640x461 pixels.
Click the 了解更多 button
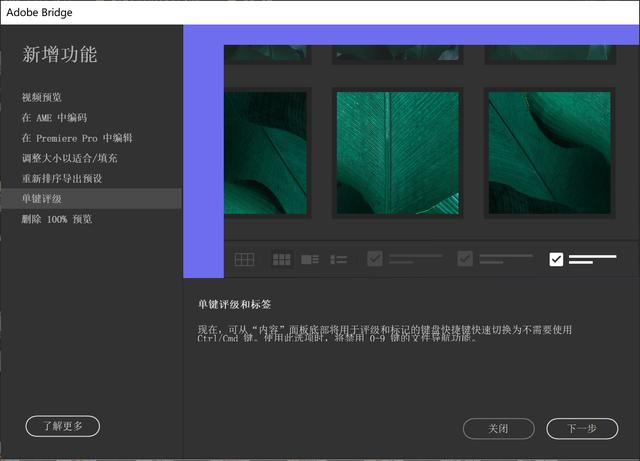62,426
